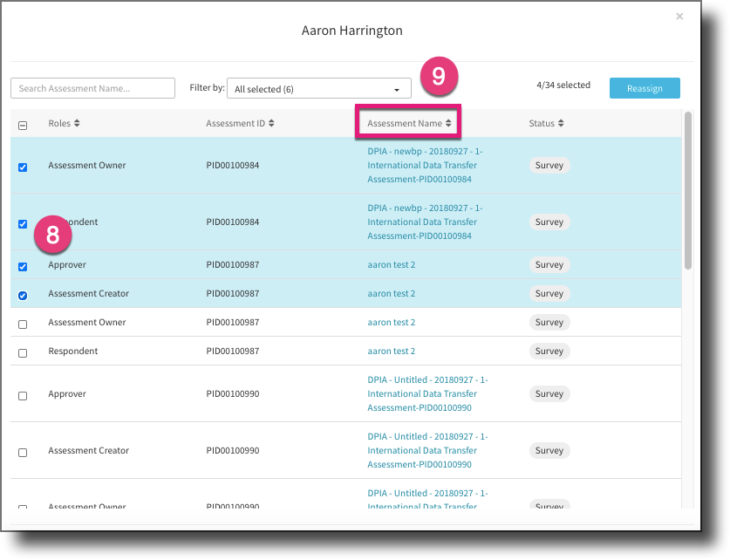Uncheck the Approver row for aaron test 2
Image resolution: width=730 pixels, height=560 pixels.
[x=22, y=267]
